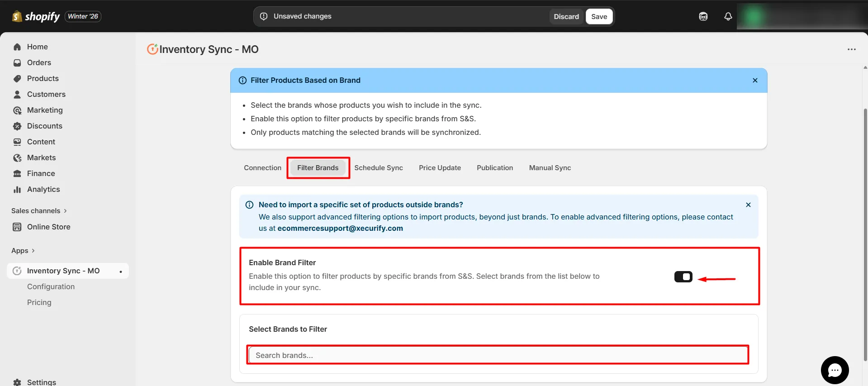Open the Price Update tab
Viewport: 868px width, 386px height.
tap(440, 168)
